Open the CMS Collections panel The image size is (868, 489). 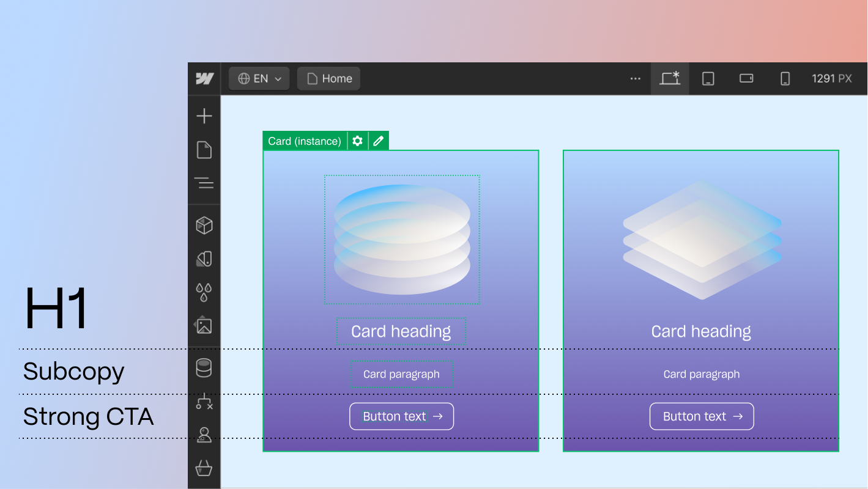click(204, 368)
